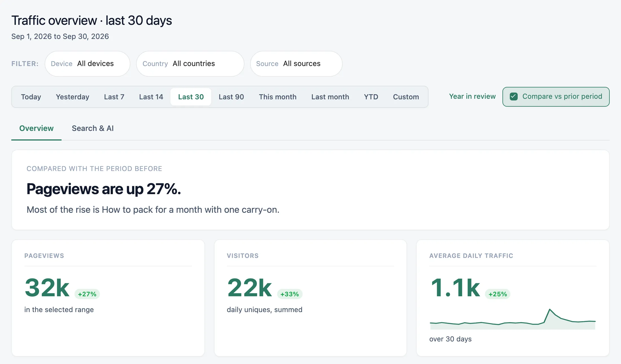This screenshot has width=621, height=364.
Task: Open the Custom date range option
Action: pyautogui.click(x=406, y=97)
